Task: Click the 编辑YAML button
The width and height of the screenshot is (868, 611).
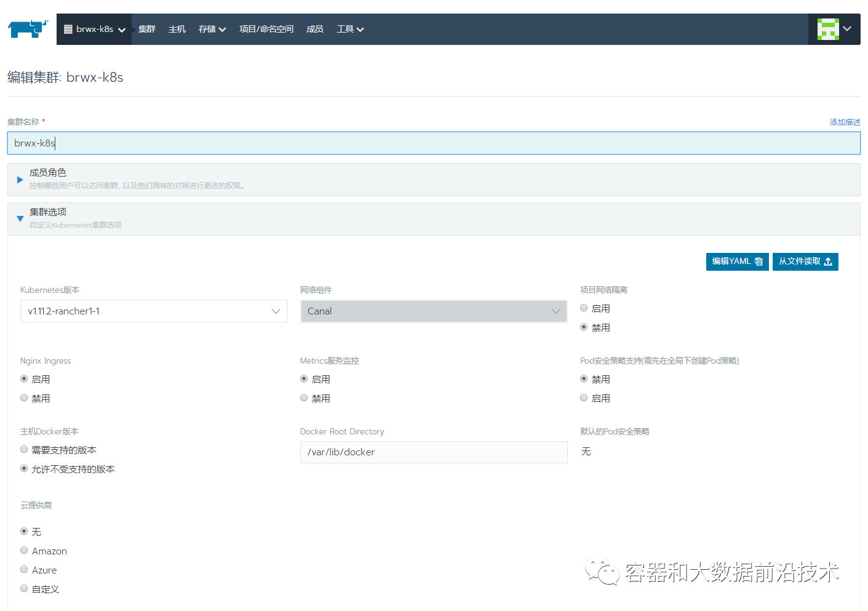Action: click(737, 262)
